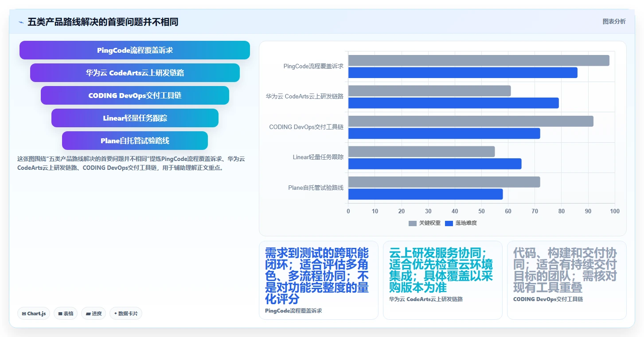644x337 pixels.
Task: Open the 代码、构建和交付协同 data card
Action: click(566, 280)
